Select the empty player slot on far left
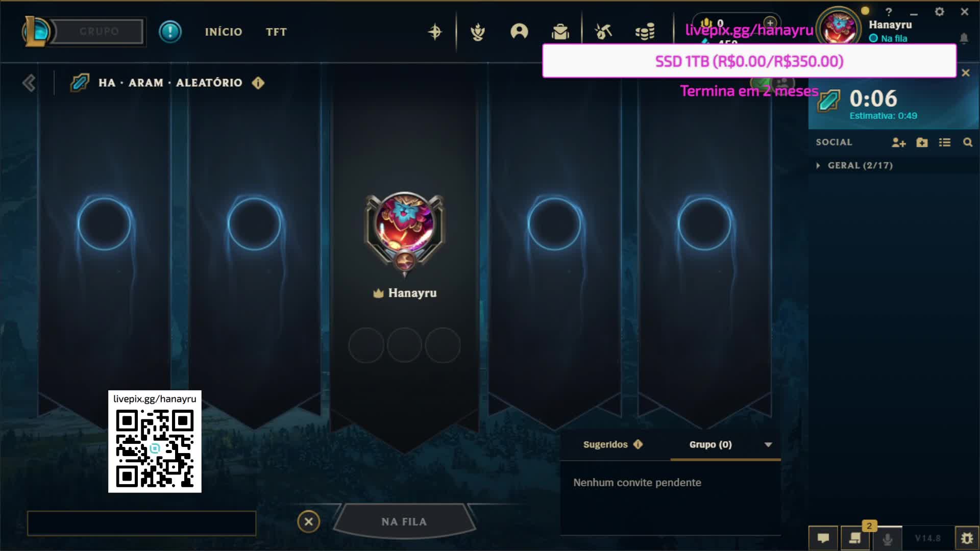This screenshot has width=980, height=551. [104, 223]
